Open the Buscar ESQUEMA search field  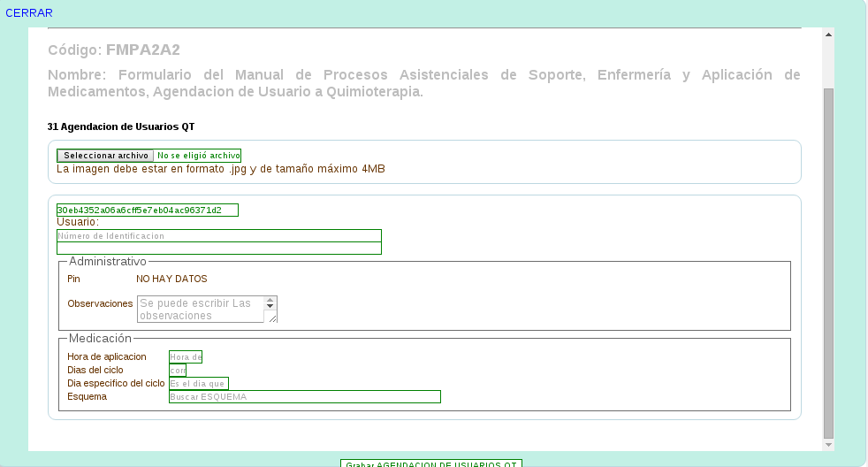coord(304,396)
